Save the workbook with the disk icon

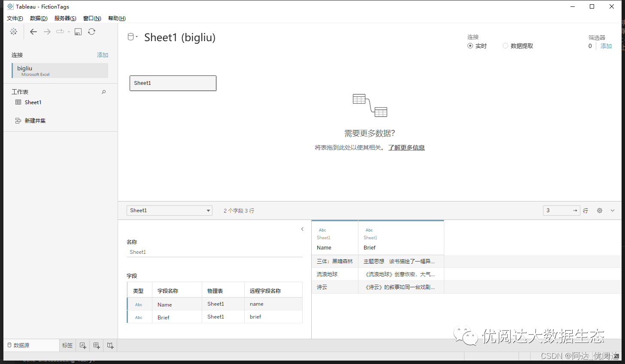[78, 32]
